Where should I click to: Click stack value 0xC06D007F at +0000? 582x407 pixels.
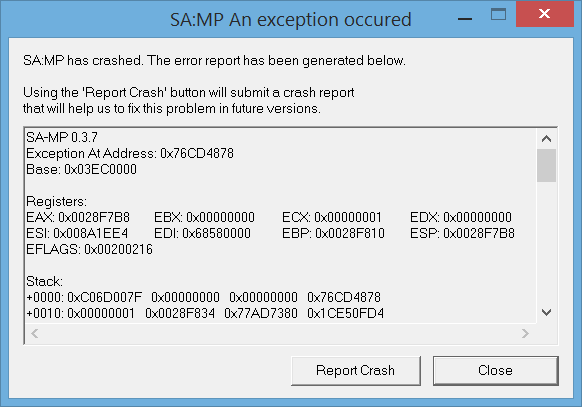click(x=105, y=297)
